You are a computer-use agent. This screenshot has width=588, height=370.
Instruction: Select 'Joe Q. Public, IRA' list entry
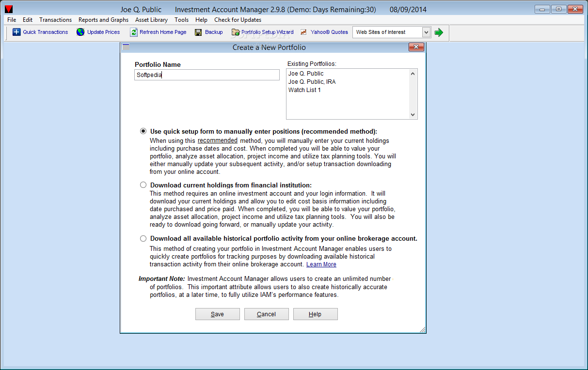312,82
